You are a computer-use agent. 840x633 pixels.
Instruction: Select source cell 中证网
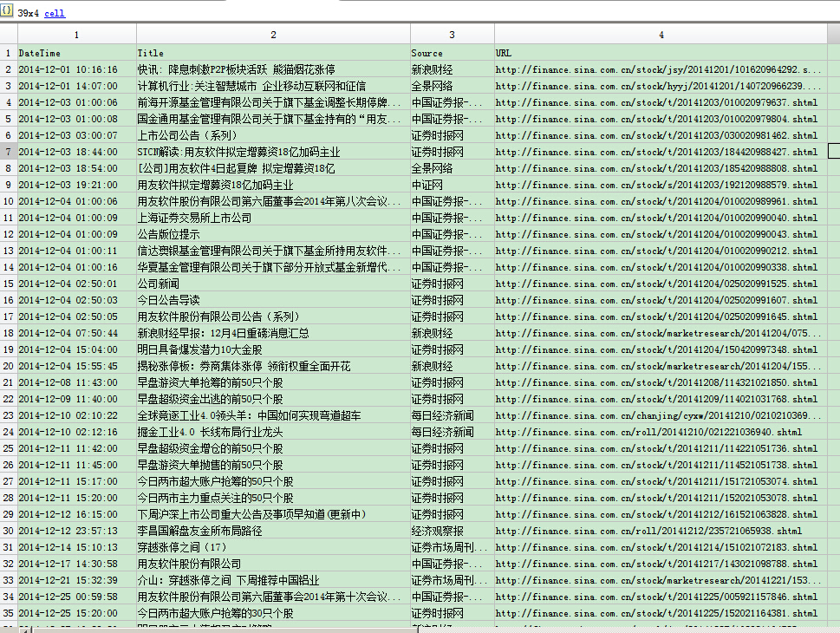(x=453, y=185)
